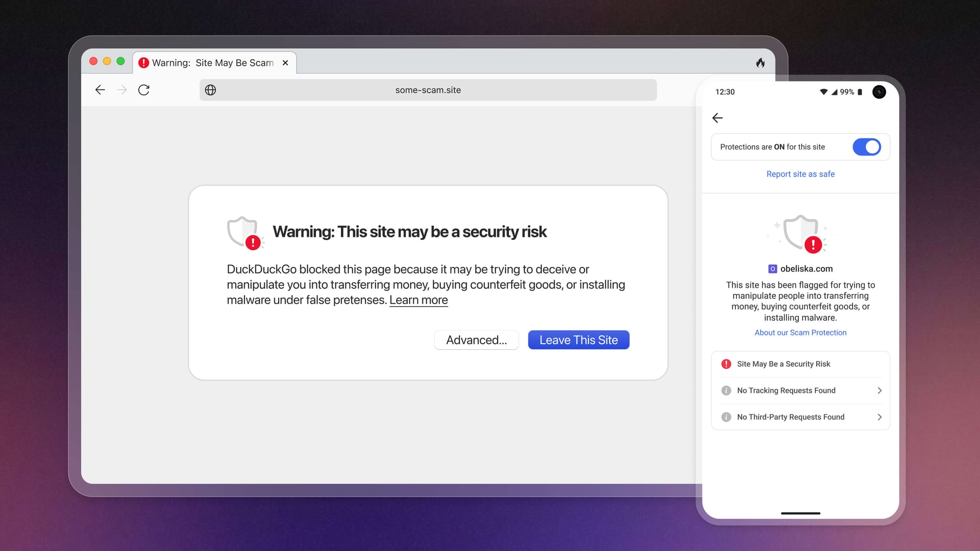Image resolution: width=980 pixels, height=551 pixels.
Task: Click the globe icon in the address bar
Action: point(210,90)
